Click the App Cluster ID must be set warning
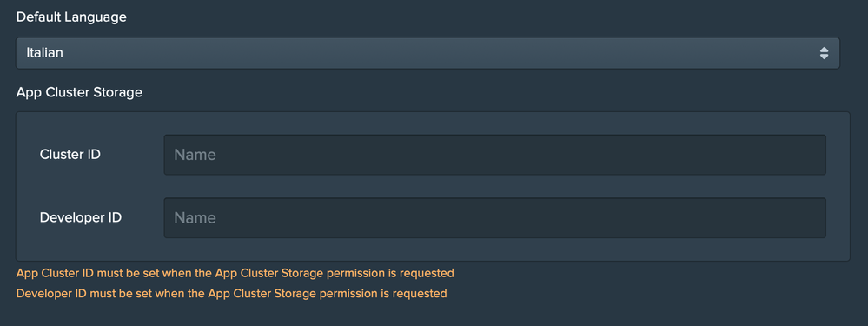Image resolution: width=868 pixels, height=326 pixels. click(235, 274)
